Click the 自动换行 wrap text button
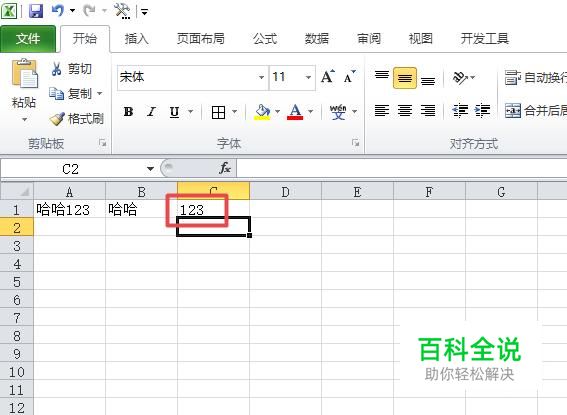This screenshot has width=567, height=415. pos(536,77)
